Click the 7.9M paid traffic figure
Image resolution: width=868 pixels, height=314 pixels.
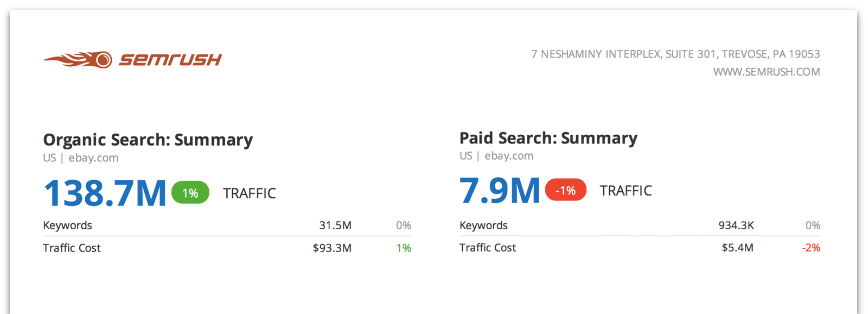[500, 191]
